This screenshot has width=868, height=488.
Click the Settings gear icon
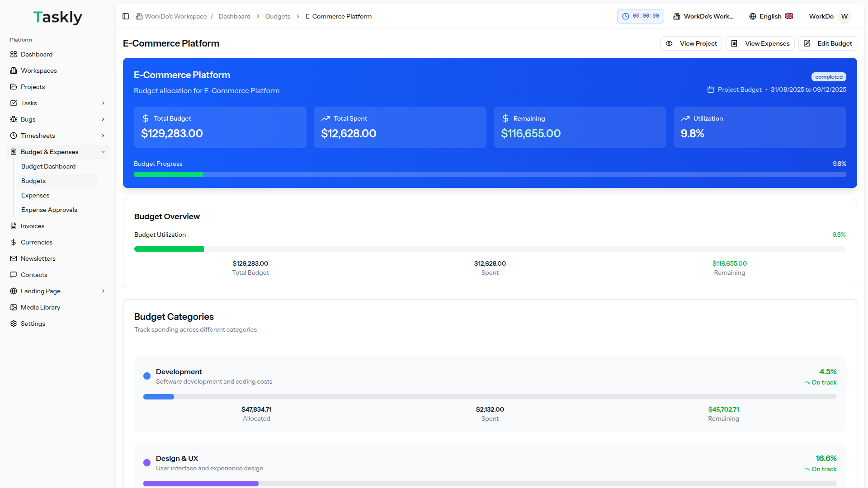[x=14, y=324]
